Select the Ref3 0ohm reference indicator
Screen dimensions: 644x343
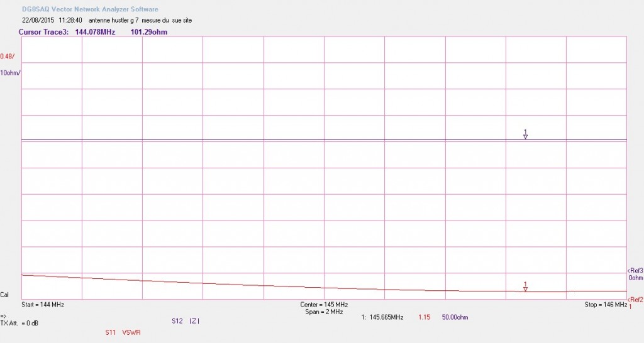point(635,275)
